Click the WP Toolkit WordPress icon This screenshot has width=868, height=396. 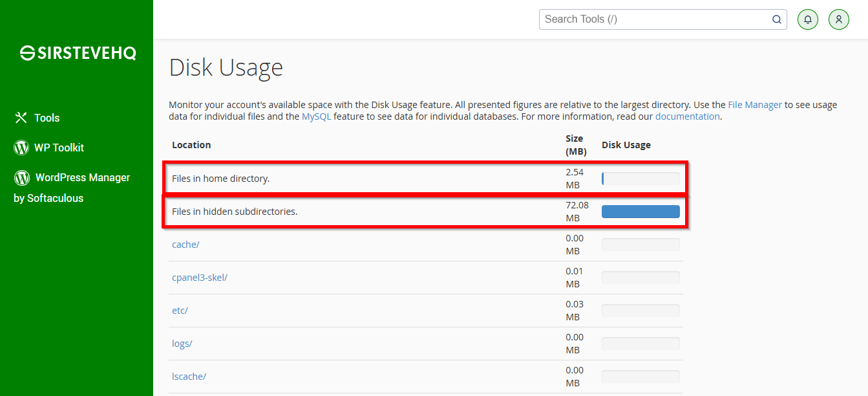21,148
